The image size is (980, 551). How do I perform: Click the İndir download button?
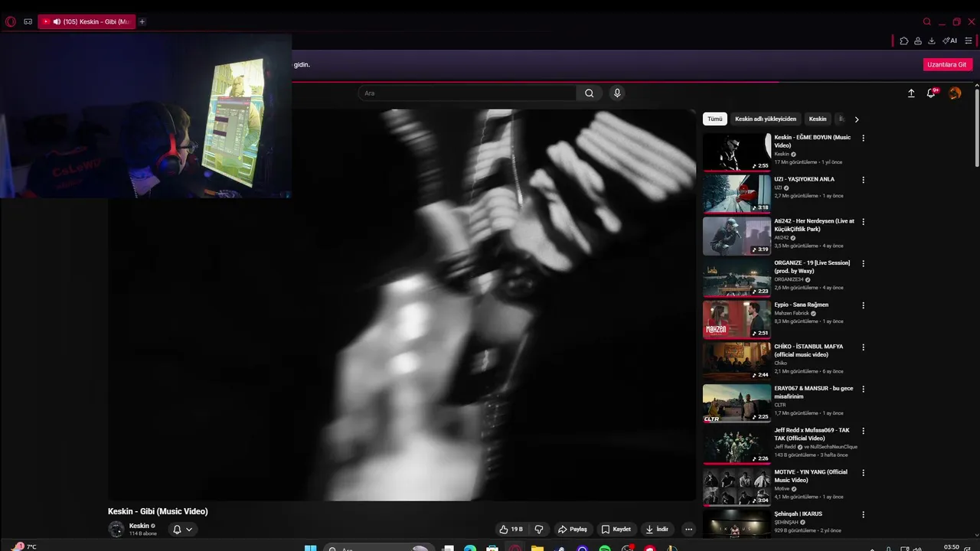(x=657, y=529)
